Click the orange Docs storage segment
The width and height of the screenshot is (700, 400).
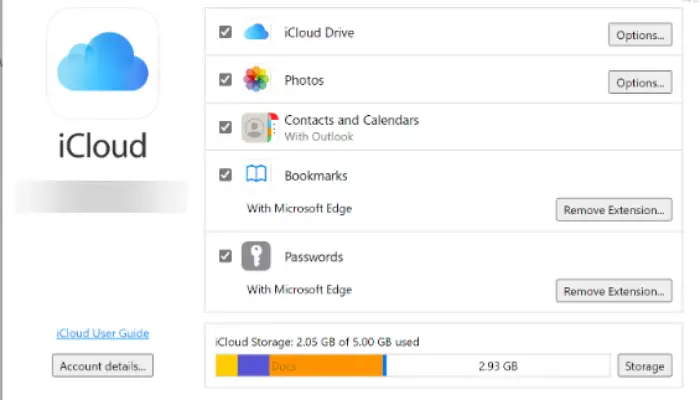pos(326,366)
